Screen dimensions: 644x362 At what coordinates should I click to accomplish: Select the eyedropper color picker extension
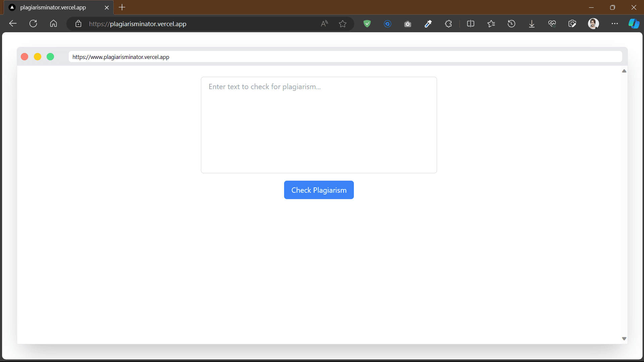428,24
